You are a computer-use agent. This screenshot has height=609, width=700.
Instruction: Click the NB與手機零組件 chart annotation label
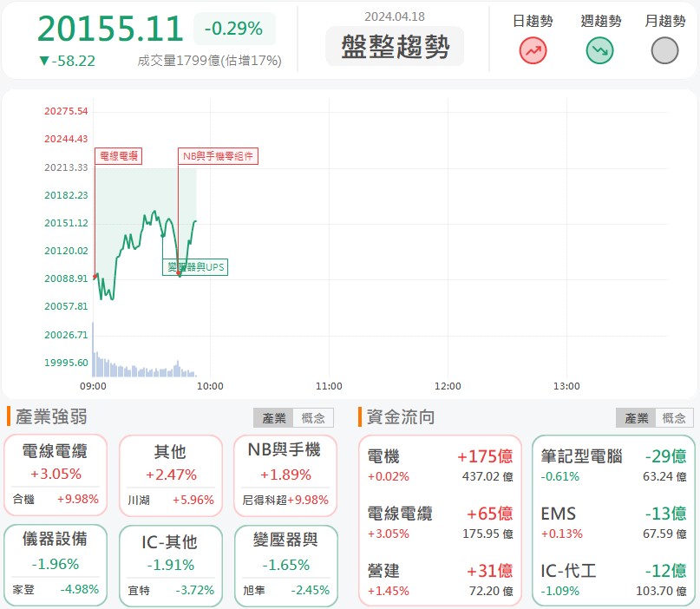218,156
